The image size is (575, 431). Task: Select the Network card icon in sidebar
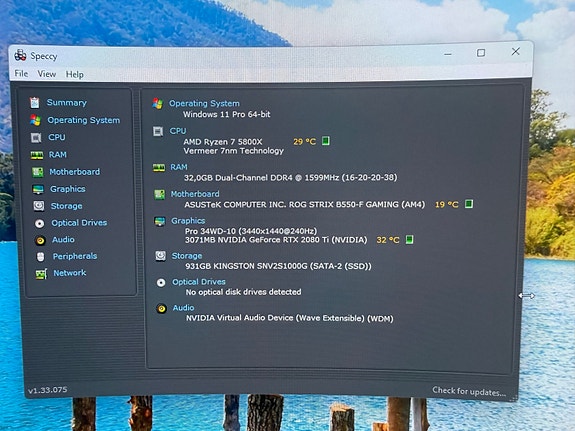(x=41, y=274)
